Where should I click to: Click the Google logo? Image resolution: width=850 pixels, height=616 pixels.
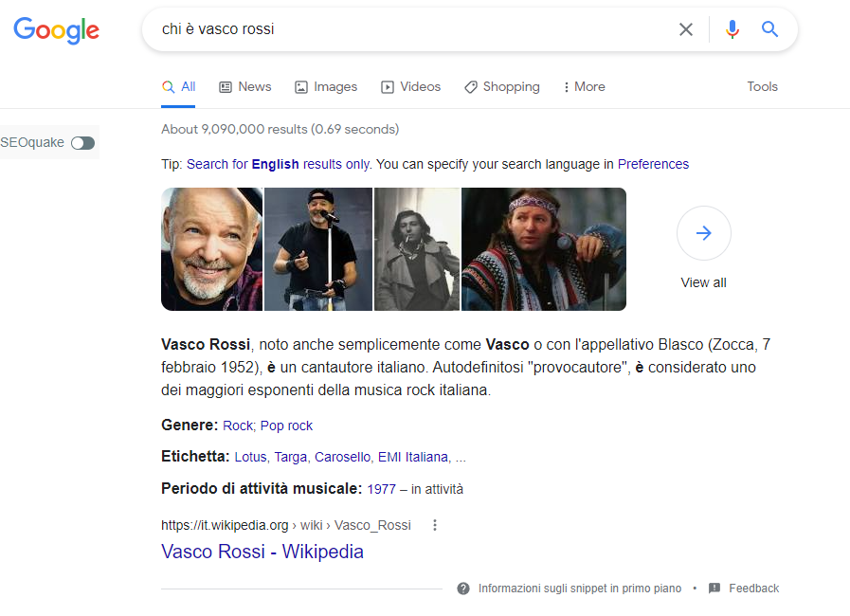click(57, 30)
